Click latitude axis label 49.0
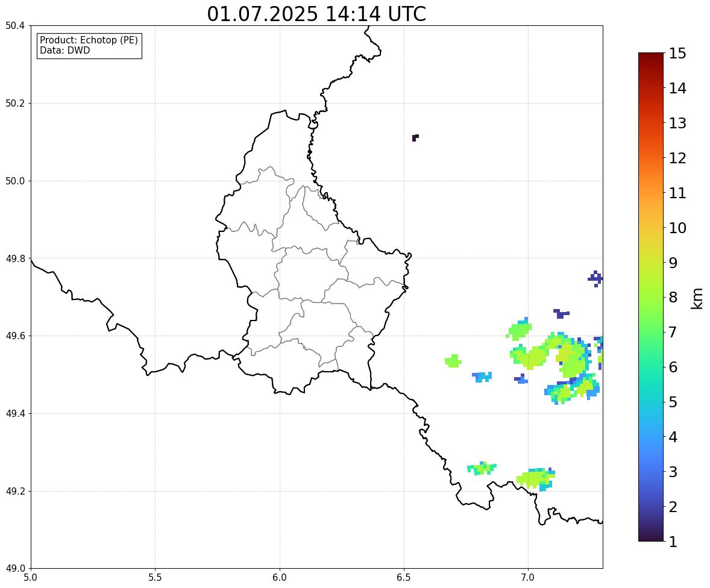The width and height of the screenshot is (710, 588). (x=15, y=569)
